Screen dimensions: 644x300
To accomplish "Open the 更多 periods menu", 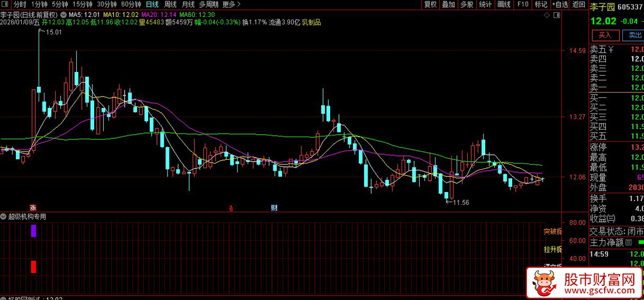I will tap(231, 5).
